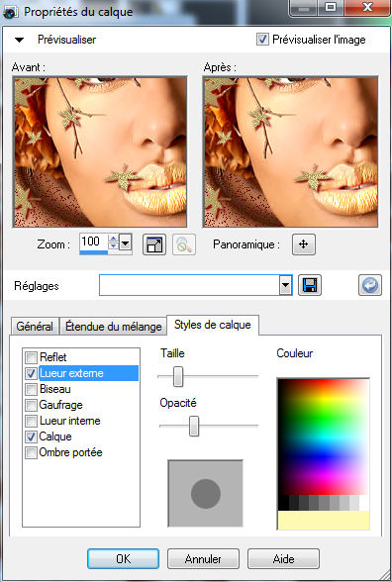Pick a color in the Couleur spectrum

click(324, 436)
